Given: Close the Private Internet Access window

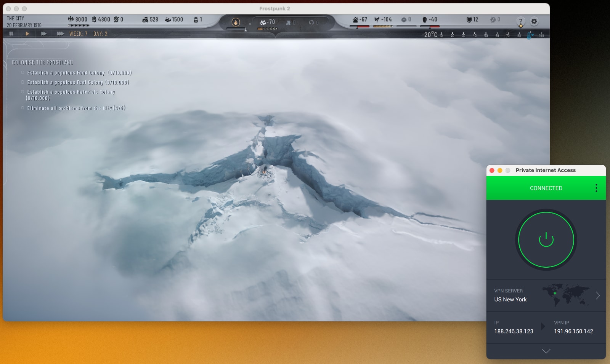Looking at the screenshot, I should tap(492, 170).
